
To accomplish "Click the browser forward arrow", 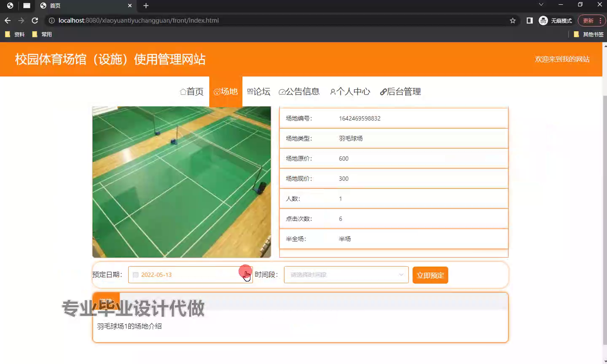I will coord(21,20).
